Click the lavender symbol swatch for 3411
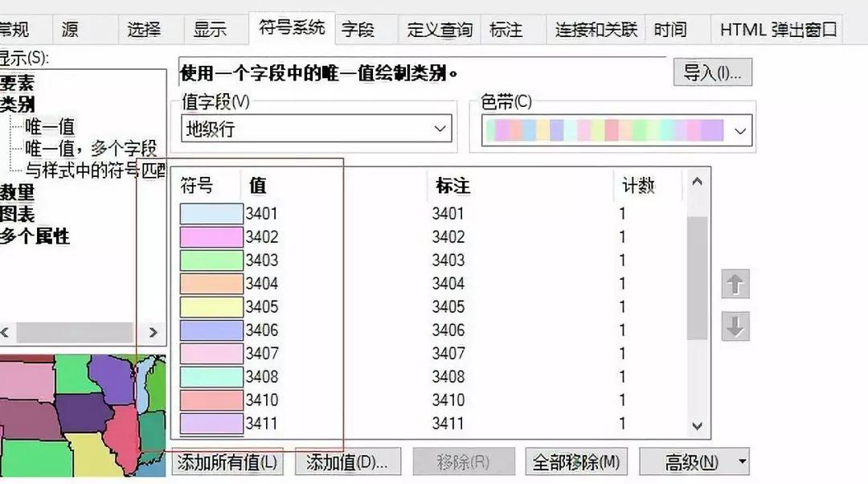 pos(211,423)
